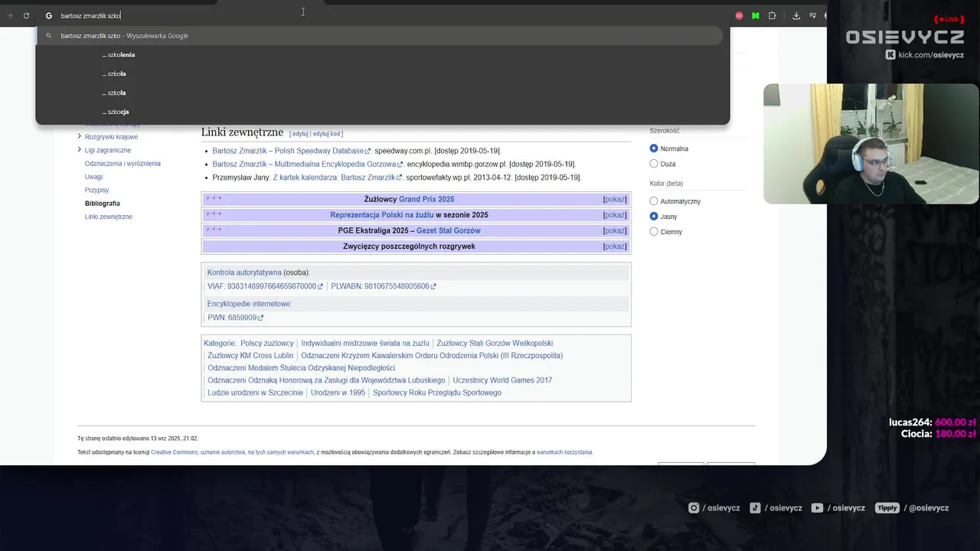The image size is (980, 551).
Task: Expand Ligi zagraniczne section chevron
Action: tap(79, 150)
